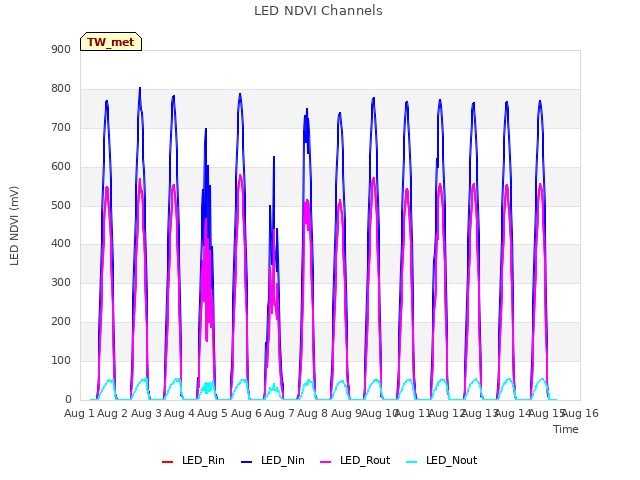
Task: Toggle the LED_Nin legend entry
Action: click(x=273, y=460)
